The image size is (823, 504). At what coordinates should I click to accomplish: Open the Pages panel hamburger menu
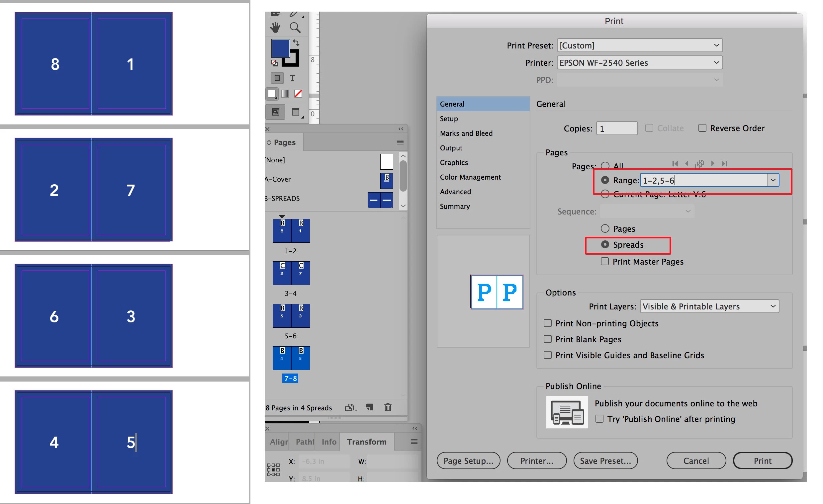400,142
